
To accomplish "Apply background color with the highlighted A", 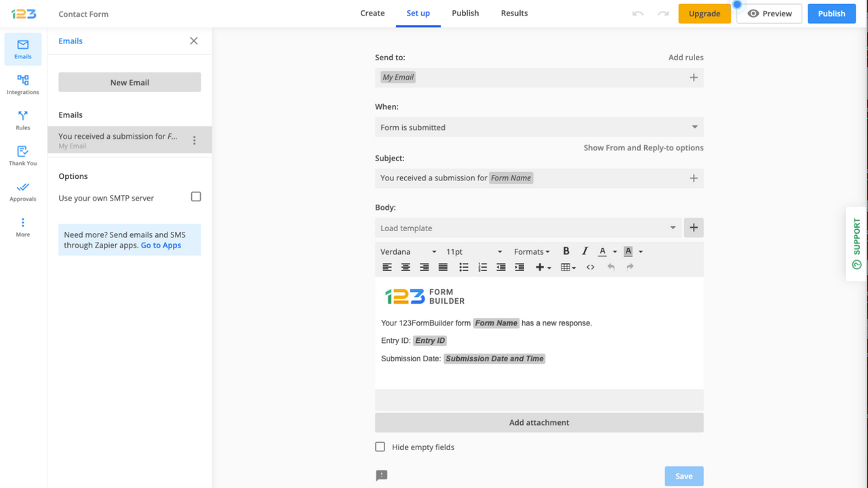I will point(628,251).
